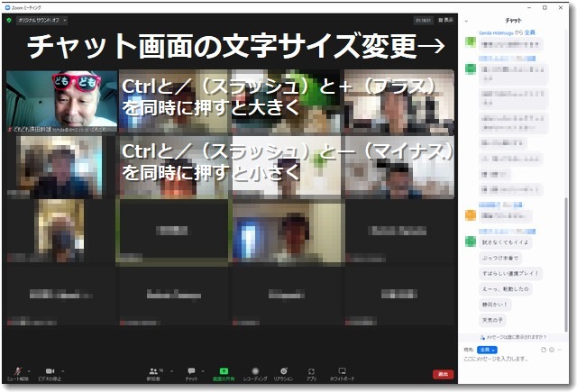577x392 pixels.
Task: Open audio options caret beside mute
Action: (29, 371)
